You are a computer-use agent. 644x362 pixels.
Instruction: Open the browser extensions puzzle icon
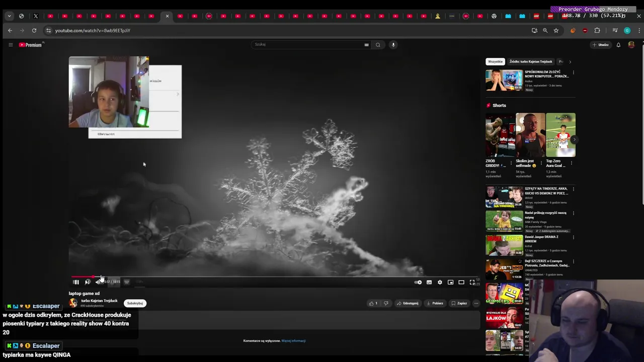click(597, 31)
